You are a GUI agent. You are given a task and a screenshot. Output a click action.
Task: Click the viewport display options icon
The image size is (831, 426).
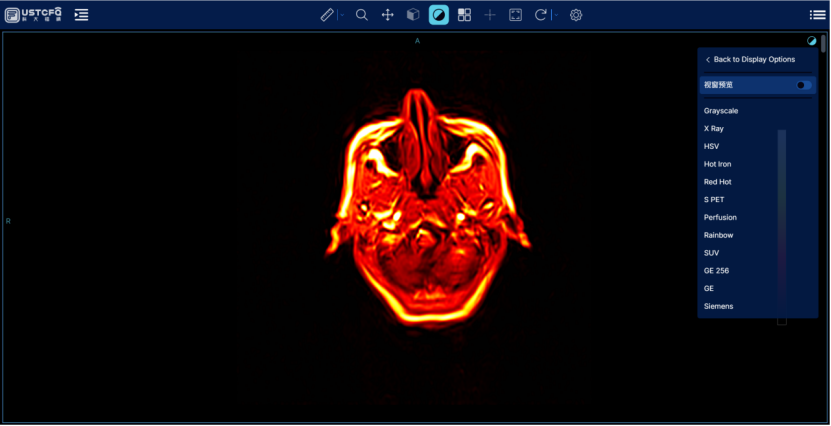(x=812, y=40)
